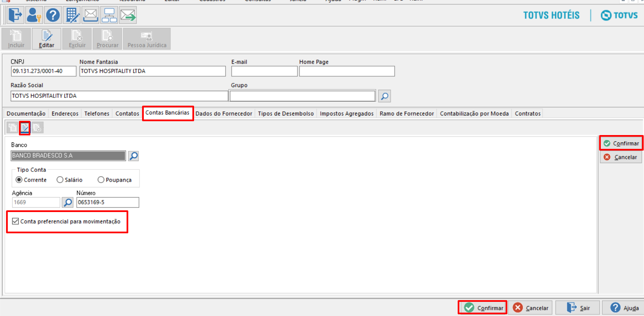Click the E-mail input field

(x=264, y=71)
